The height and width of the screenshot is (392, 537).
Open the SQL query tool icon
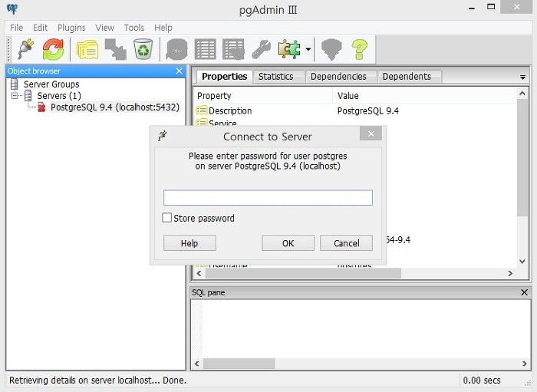pyautogui.click(x=176, y=50)
